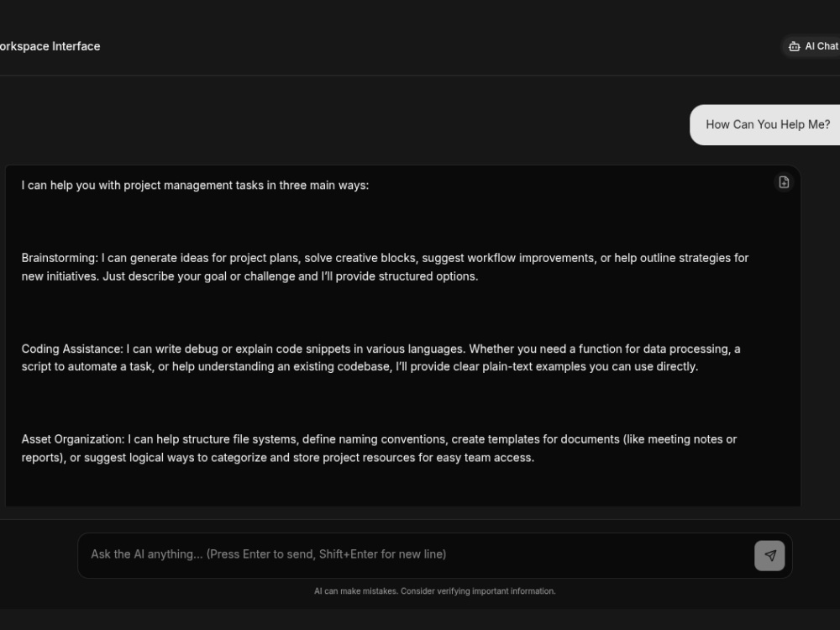Click the 'Asset Organization:' paragraph text
The height and width of the screenshot is (630, 840).
pyautogui.click(x=380, y=449)
